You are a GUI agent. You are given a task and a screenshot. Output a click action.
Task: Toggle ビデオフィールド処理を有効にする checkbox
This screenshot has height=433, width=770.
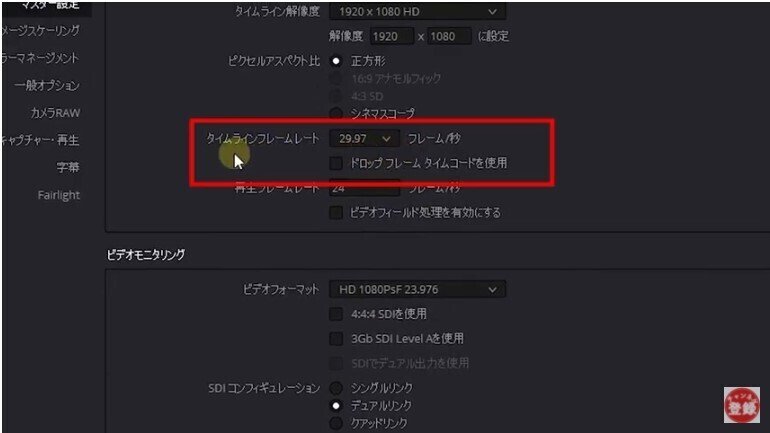(336, 213)
